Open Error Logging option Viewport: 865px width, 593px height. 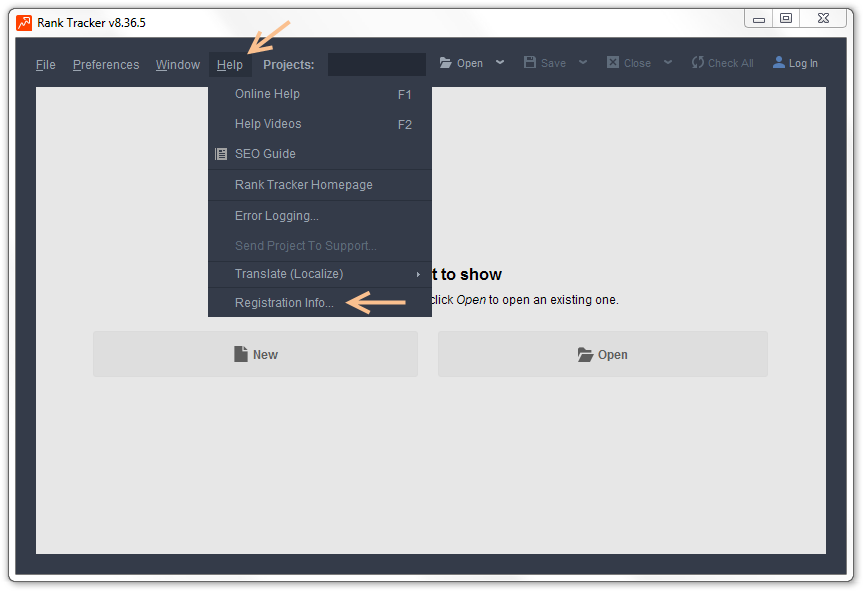pos(320,216)
